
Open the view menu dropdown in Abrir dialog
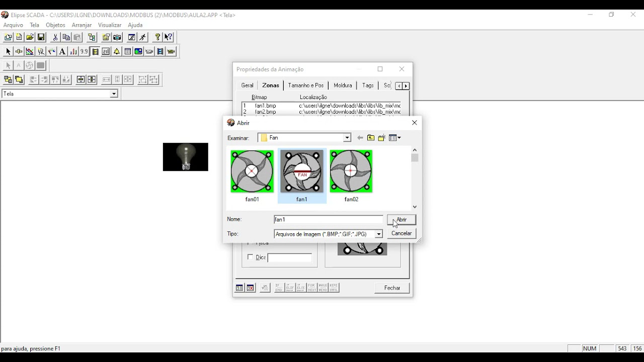click(395, 138)
